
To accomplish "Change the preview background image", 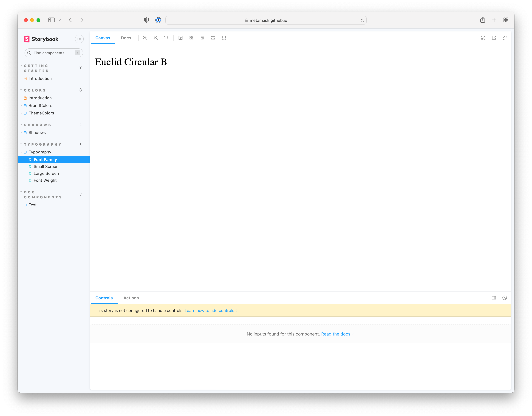I will coord(180,38).
